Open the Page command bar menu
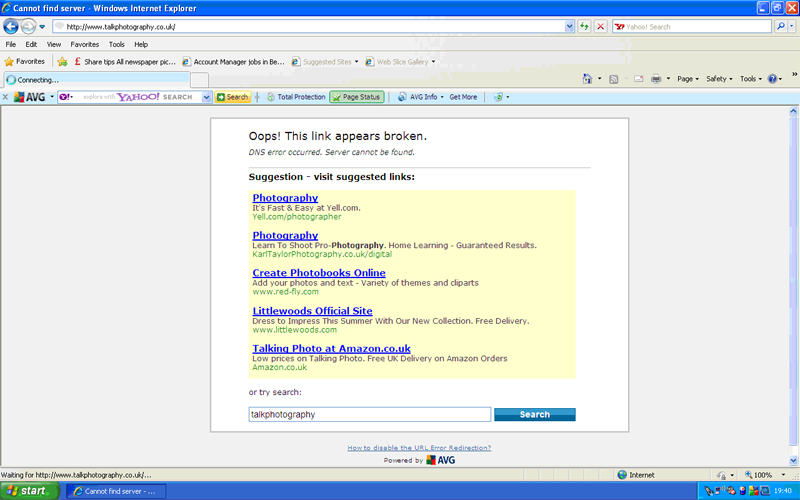Image resolution: width=800 pixels, height=500 pixels. coord(688,79)
